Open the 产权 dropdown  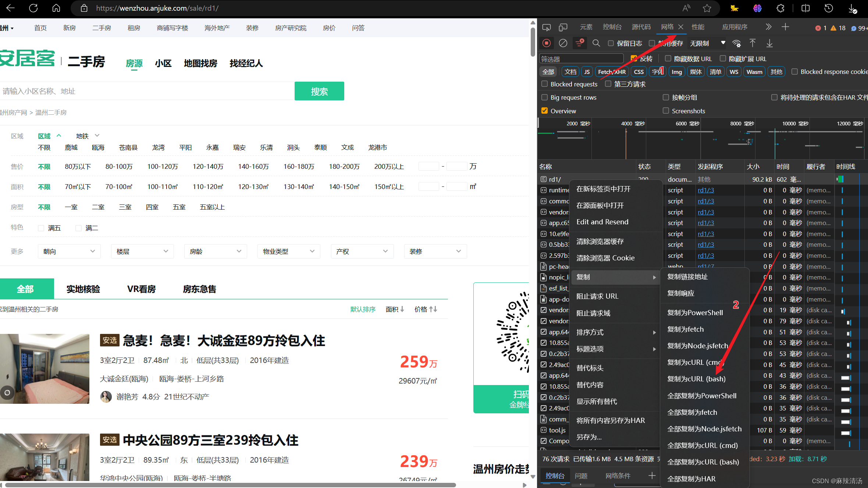pos(362,251)
